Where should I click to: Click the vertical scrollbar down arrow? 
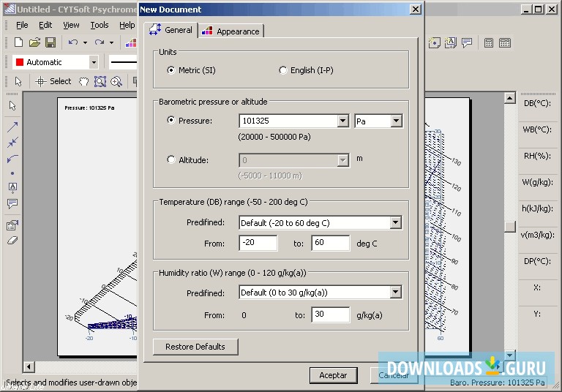point(509,355)
